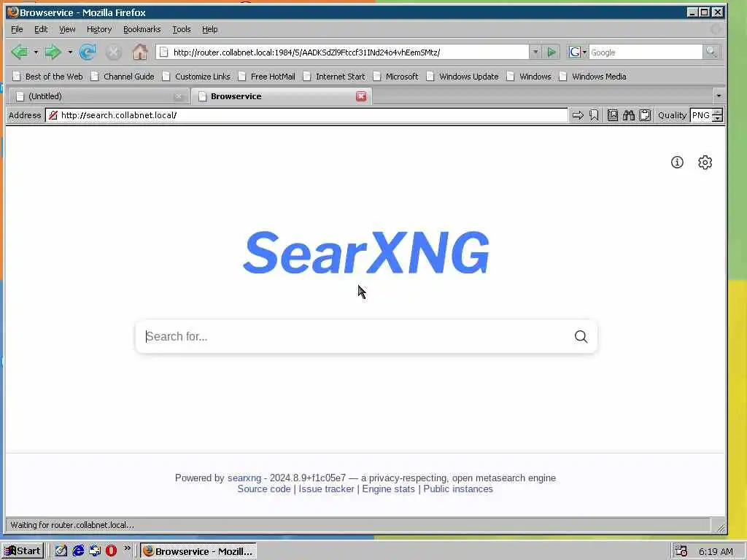Open the list all tabs dropdown
747x560 pixels.
click(x=719, y=96)
